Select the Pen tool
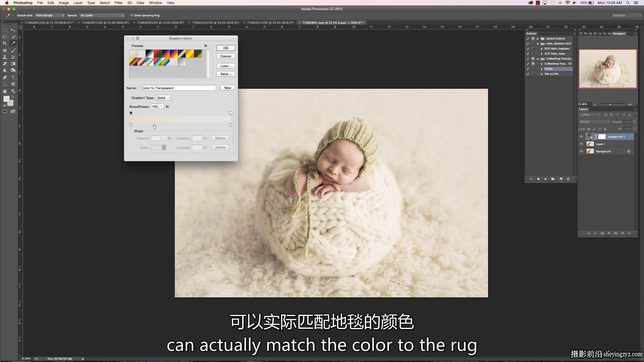 (x=5, y=77)
